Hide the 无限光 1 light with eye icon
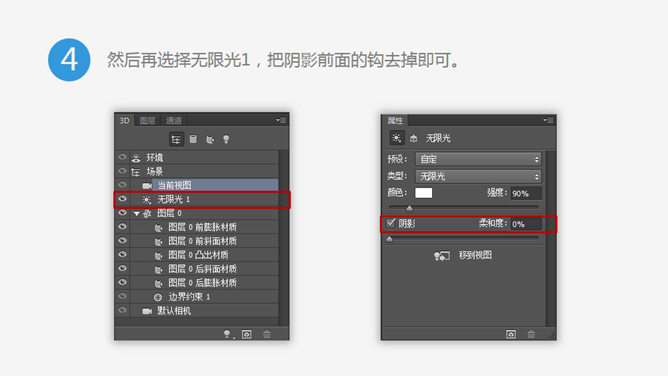The image size is (668, 376). [x=123, y=198]
